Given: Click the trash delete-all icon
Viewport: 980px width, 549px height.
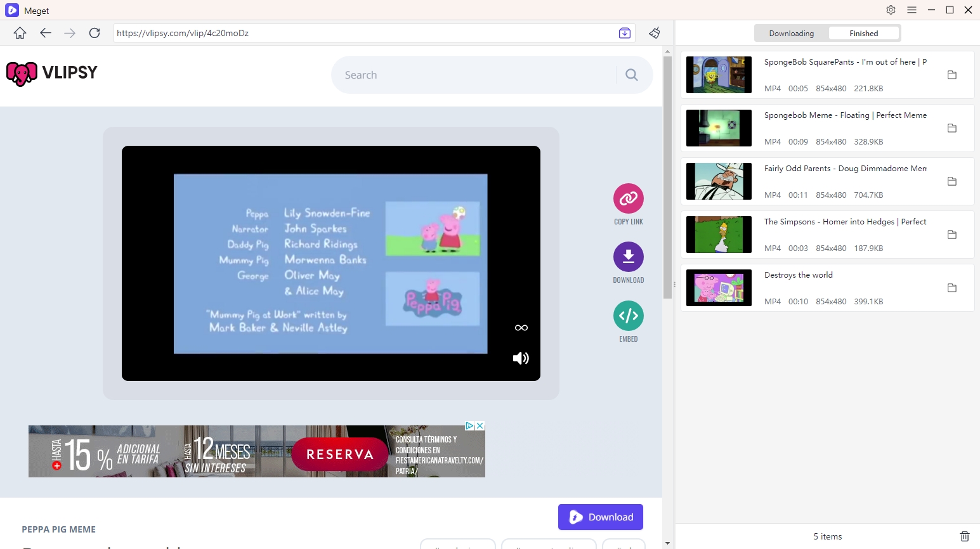Looking at the screenshot, I should click(965, 536).
